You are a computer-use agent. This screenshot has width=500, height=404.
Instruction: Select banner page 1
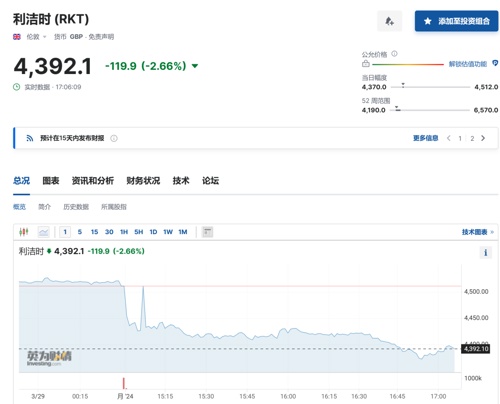pyautogui.click(x=460, y=138)
